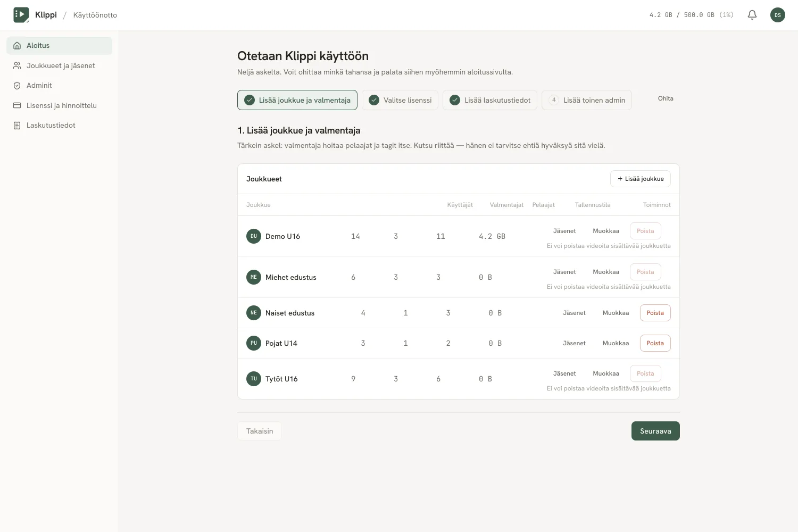The width and height of the screenshot is (798, 532).
Task: Click the DU avatar for Demo U16
Action: tap(254, 236)
